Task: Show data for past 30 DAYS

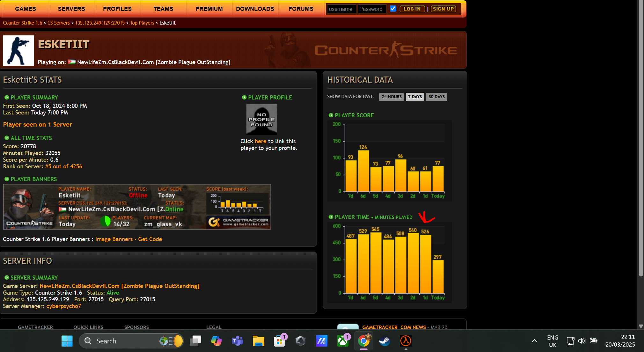Action: click(x=436, y=97)
